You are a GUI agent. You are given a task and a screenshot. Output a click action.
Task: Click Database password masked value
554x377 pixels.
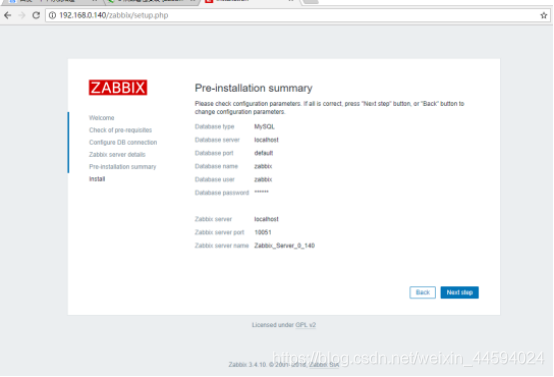coord(261,192)
